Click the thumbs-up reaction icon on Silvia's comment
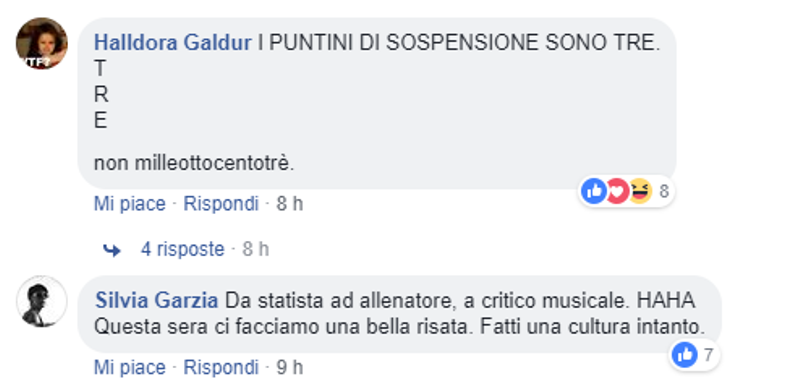 685,354
